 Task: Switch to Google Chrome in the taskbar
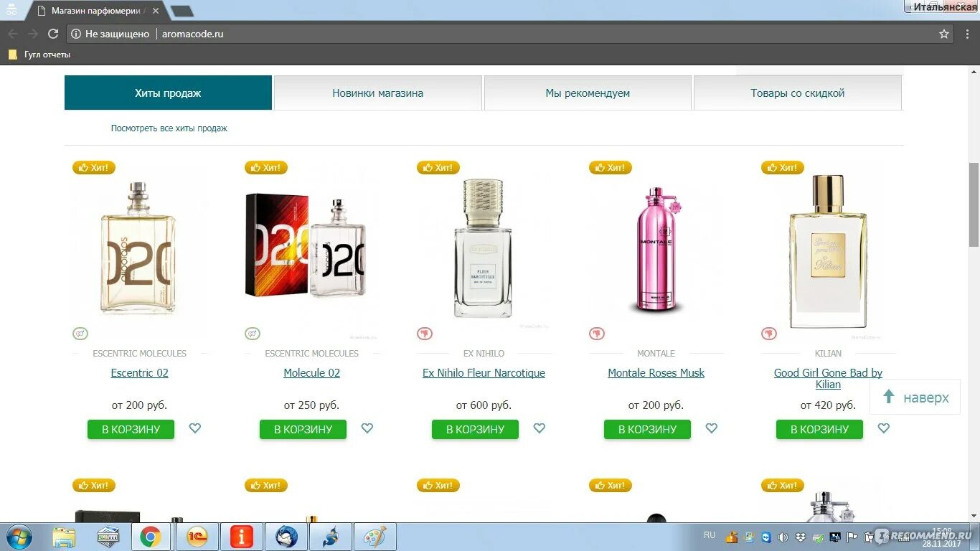click(150, 537)
